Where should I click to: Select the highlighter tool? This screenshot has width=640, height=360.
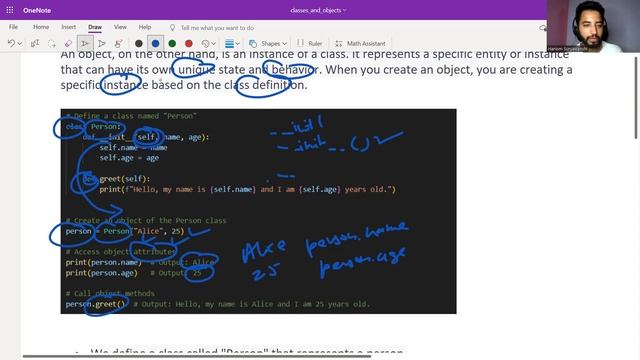118,43
